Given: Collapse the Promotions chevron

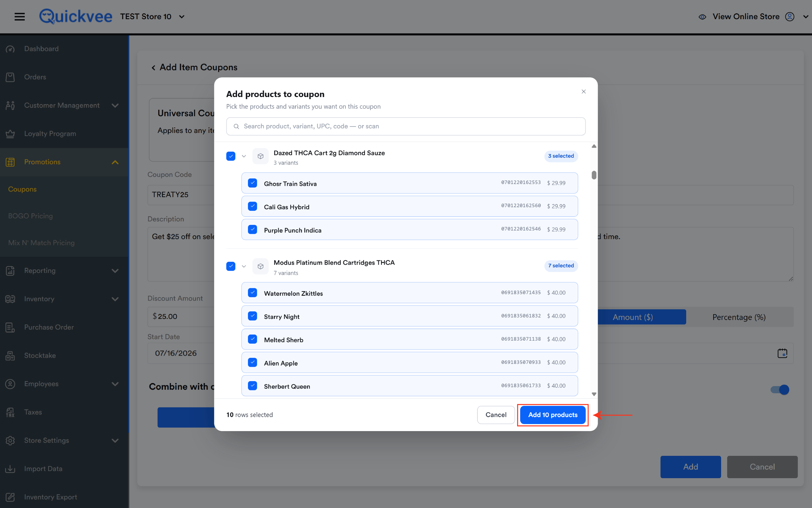Looking at the screenshot, I should [x=115, y=162].
